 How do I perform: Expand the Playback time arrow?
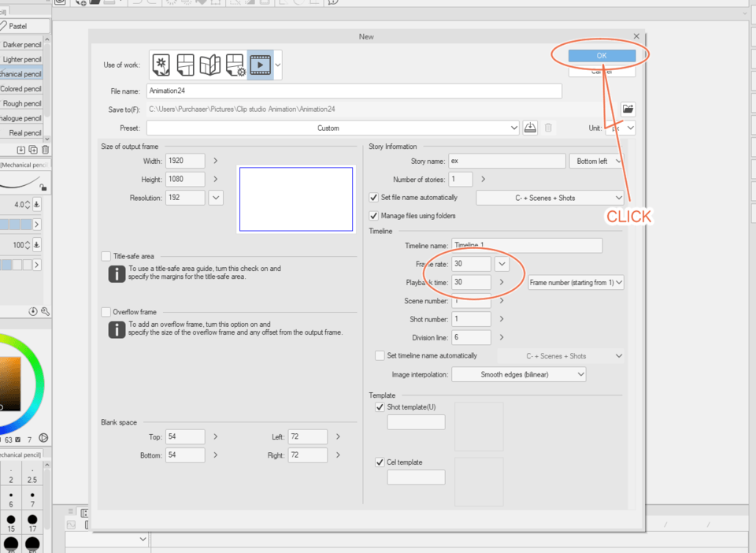(x=502, y=282)
